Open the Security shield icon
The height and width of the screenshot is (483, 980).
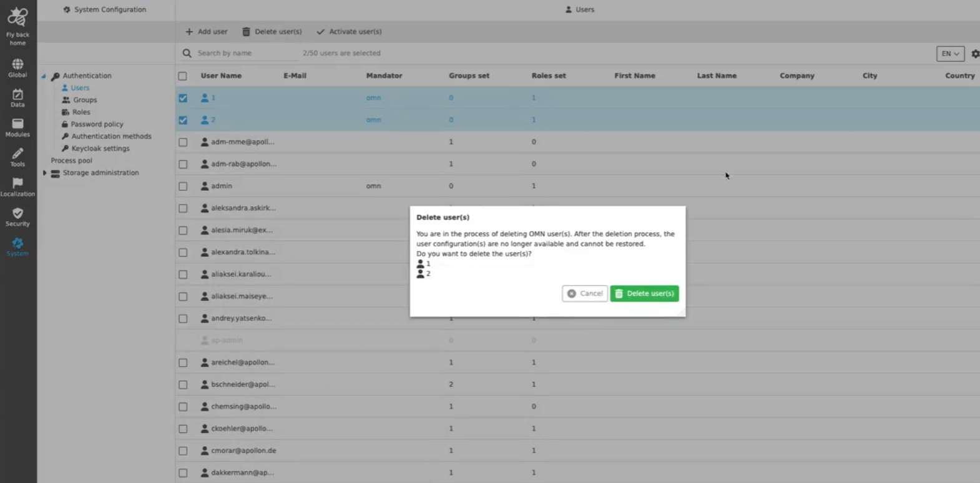click(x=17, y=214)
